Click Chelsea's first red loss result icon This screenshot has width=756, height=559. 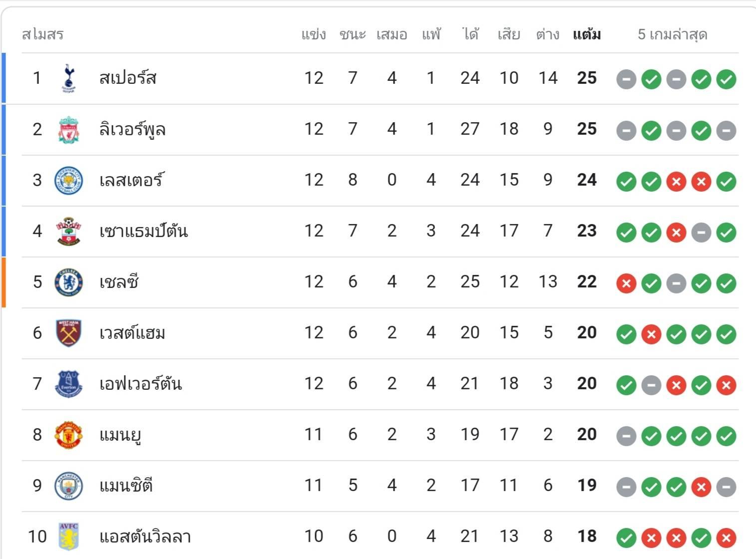[626, 283]
